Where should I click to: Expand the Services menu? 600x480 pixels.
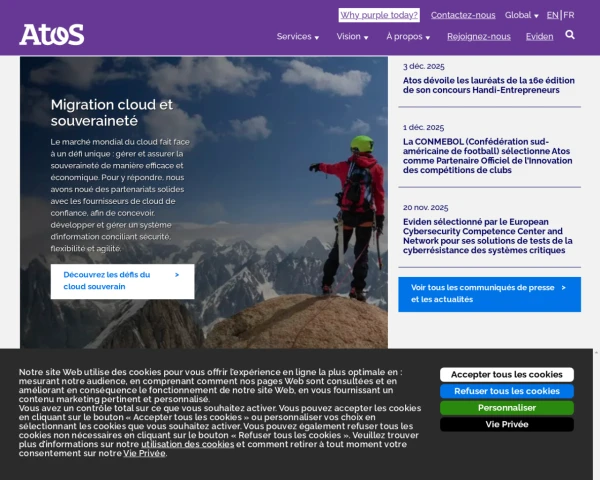(x=298, y=37)
